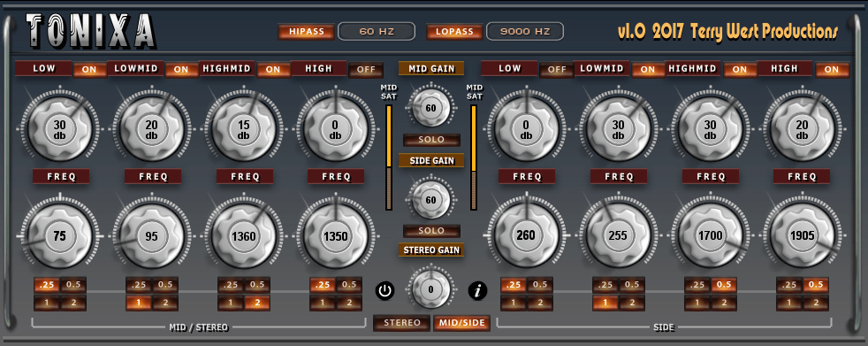This screenshot has height=346, width=868.
Task: Enable the Mid HIGH band OFF switch
Action: pyautogui.click(x=365, y=69)
